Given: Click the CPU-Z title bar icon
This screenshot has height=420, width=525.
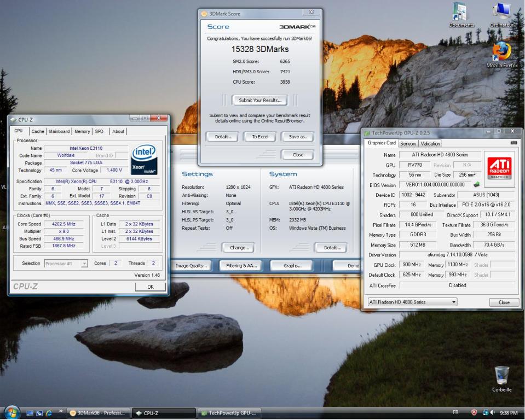Looking at the screenshot, I should click(13, 120).
